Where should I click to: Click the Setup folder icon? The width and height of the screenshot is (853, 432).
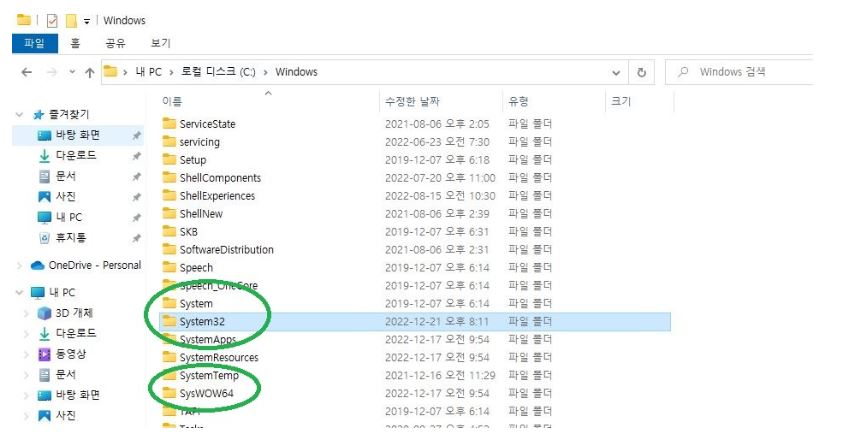[x=170, y=159]
